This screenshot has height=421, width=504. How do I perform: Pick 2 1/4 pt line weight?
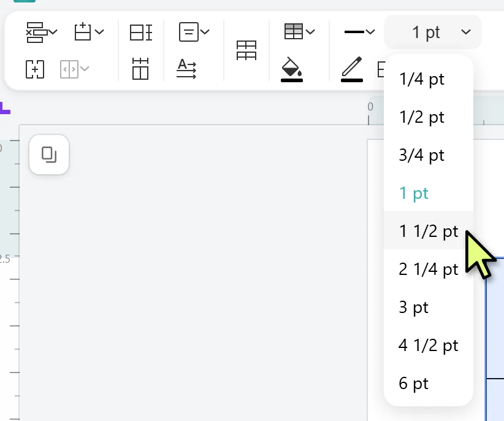[429, 269]
